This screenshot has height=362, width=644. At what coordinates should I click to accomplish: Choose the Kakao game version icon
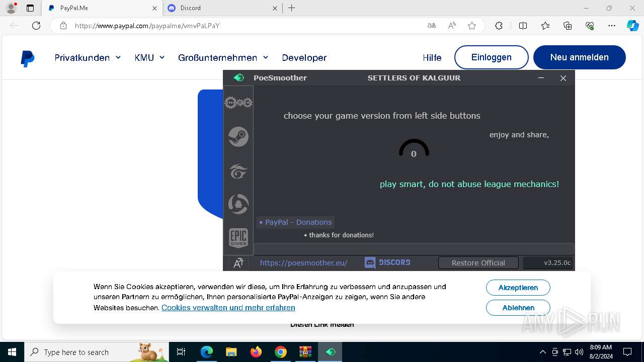[238, 204]
